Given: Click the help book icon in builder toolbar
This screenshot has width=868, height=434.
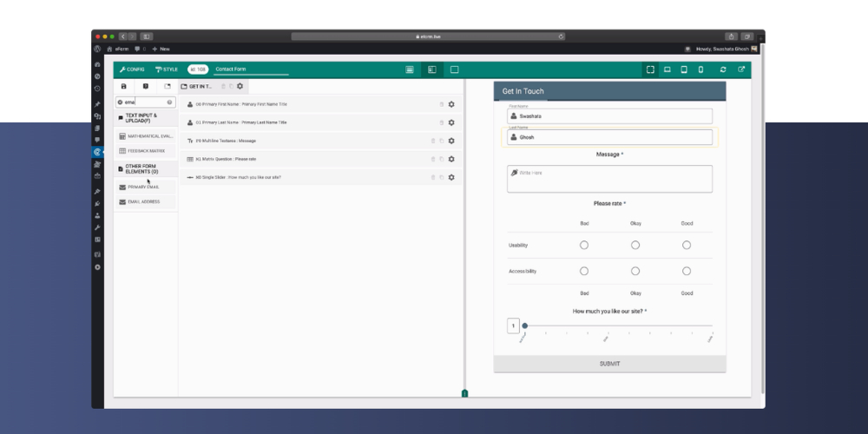Looking at the screenshot, I should point(146,86).
